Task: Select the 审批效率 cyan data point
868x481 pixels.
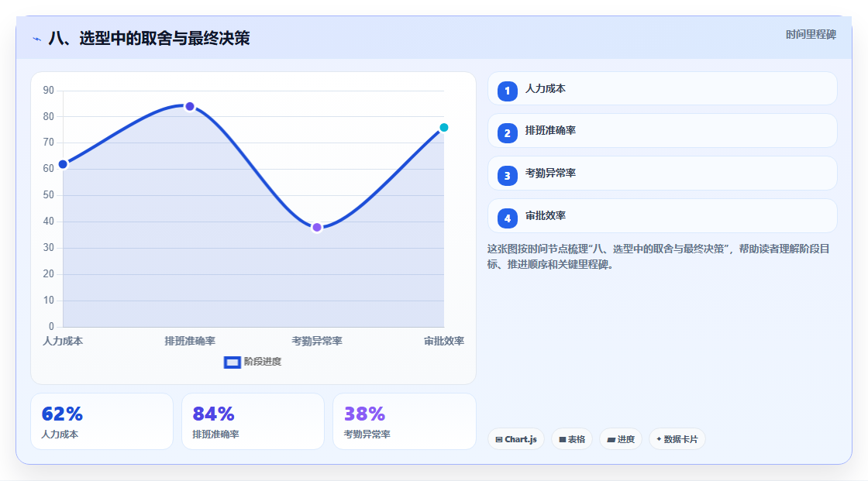Action: (443, 127)
